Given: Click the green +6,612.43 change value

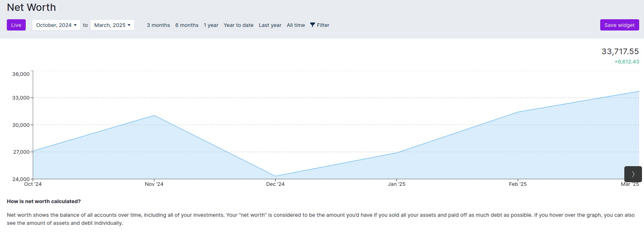Looking at the screenshot, I should (x=626, y=62).
